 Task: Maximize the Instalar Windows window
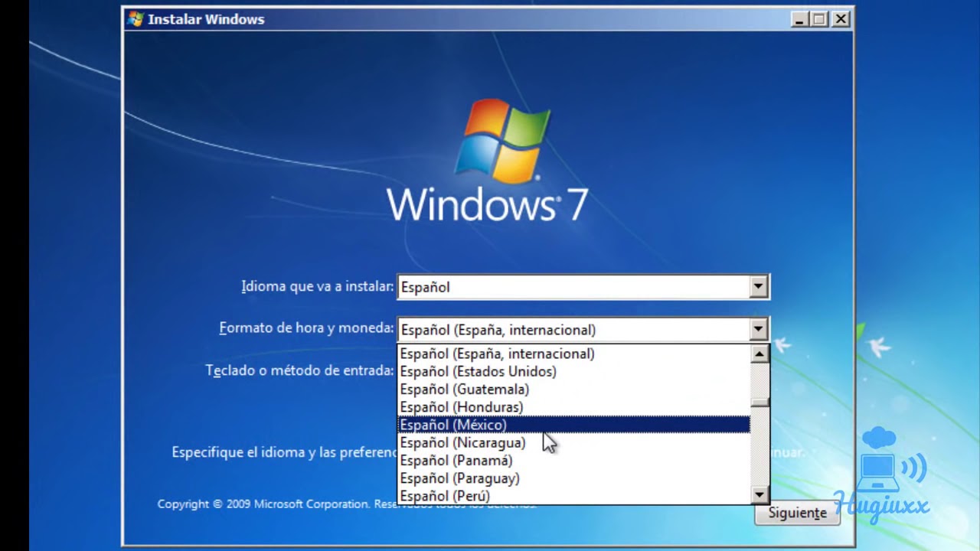[x=820, y=20]
